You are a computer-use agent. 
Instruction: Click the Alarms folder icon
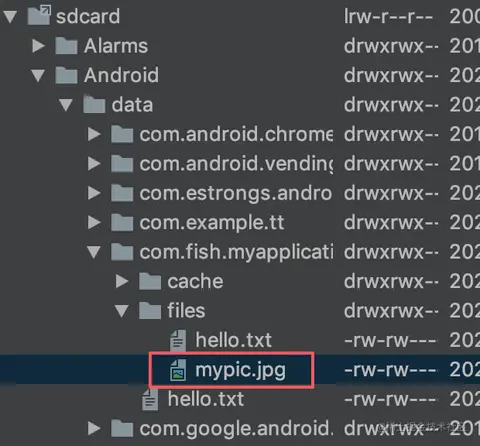click(x=66, y=46)
